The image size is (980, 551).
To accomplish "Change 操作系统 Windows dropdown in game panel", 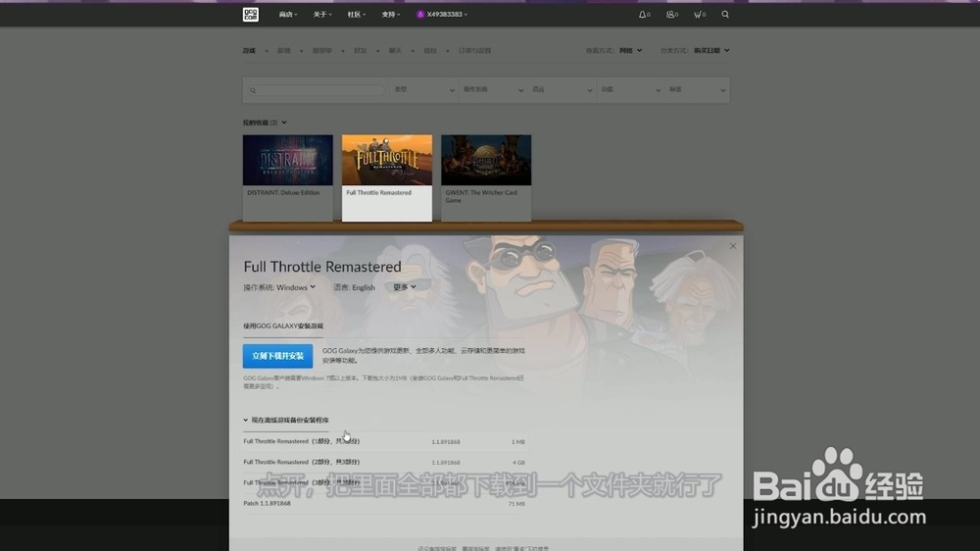I will click(x=279, y=287).
